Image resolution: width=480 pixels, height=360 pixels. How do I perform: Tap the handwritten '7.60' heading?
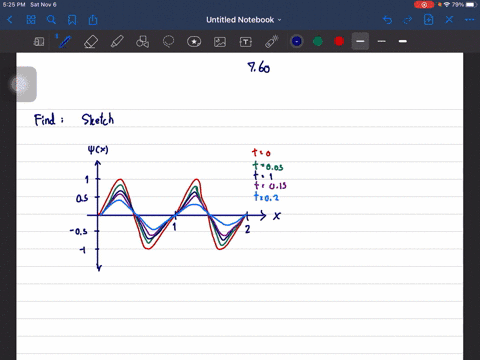[259, 67]
